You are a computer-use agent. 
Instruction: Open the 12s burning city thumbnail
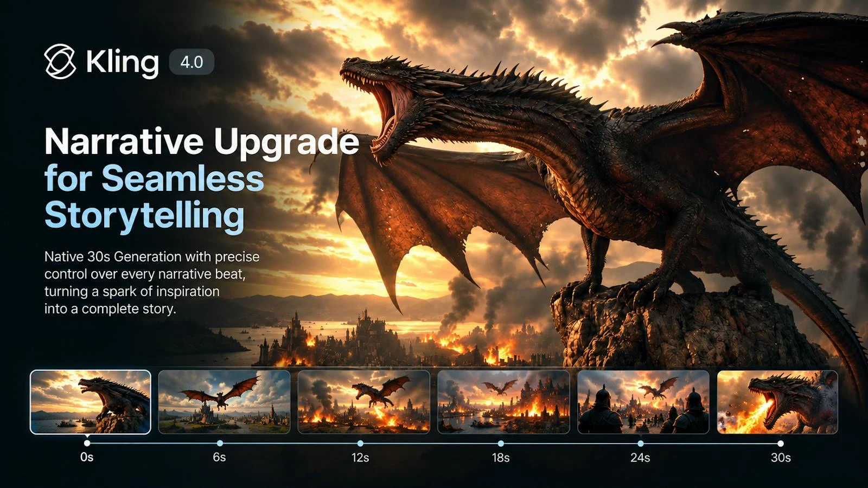(x=363, y=402)
